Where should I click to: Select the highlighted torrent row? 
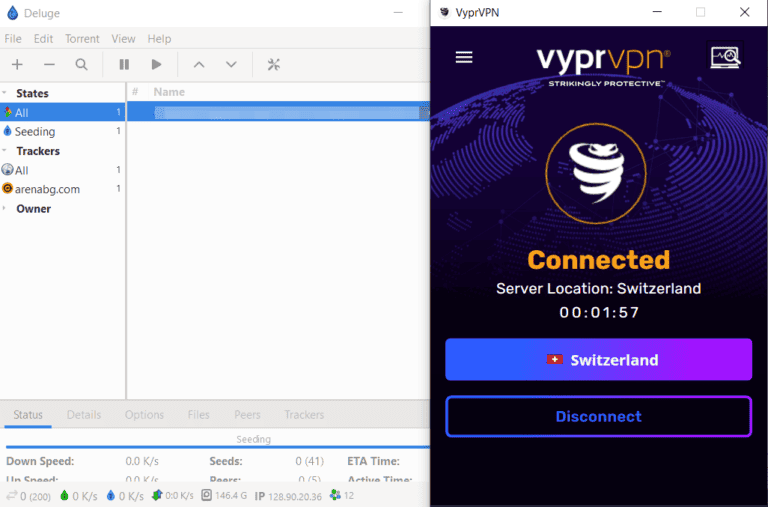coord(278,112)
